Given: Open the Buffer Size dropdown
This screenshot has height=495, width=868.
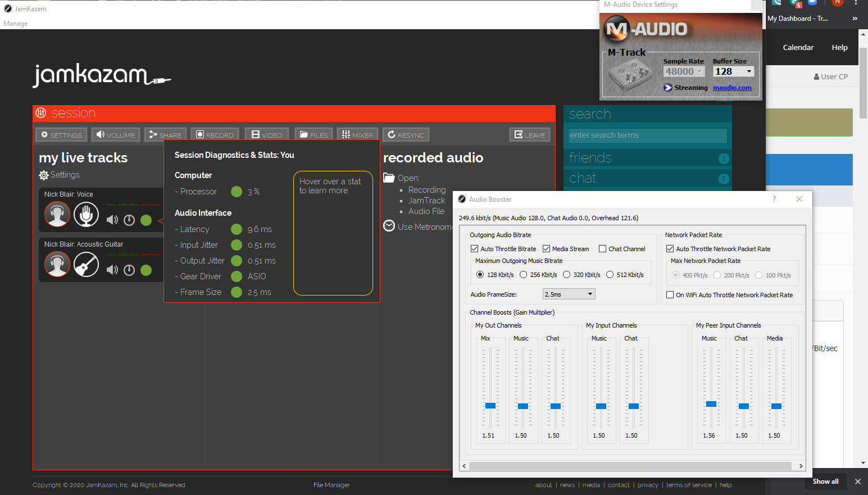Looking at the screenshot, I should (x=733, y=72).
